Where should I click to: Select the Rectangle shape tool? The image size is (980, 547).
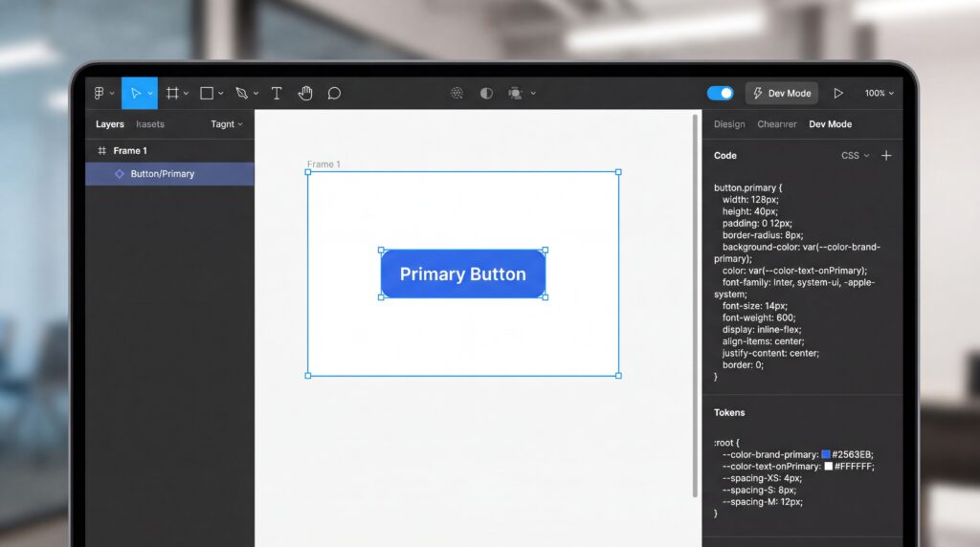pyautogui.click(x=207, y=93)
